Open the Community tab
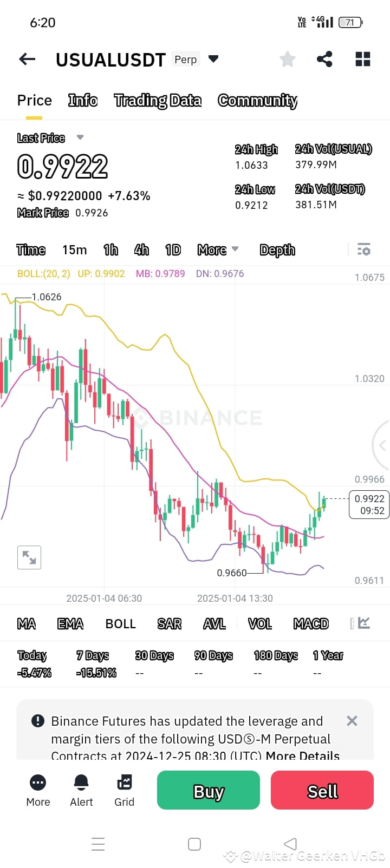390x868 pixels. [x=257, y=101]
